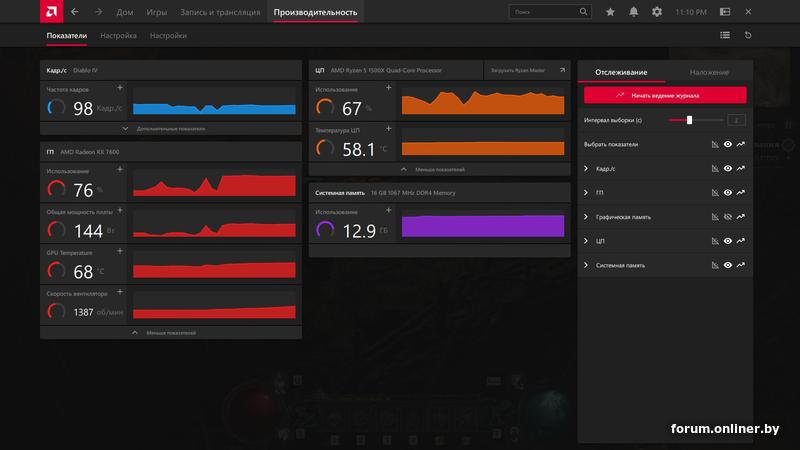Click graph trend icon in ГП row

[741, 192]
